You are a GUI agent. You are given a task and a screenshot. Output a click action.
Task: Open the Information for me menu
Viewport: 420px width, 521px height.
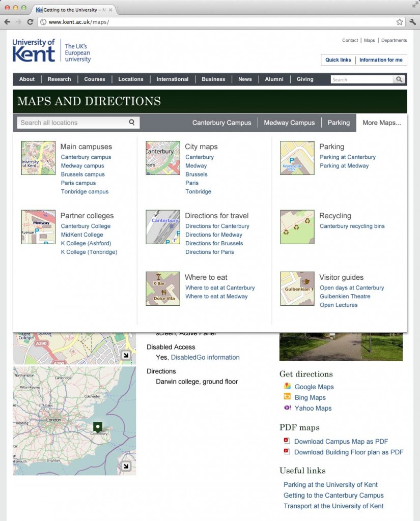tap(381, 60)
